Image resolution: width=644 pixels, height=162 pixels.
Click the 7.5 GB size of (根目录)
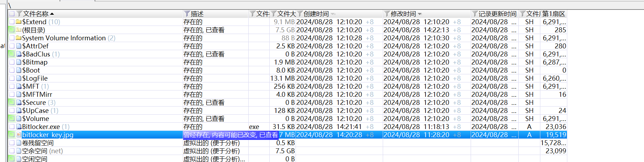tap(285, 30)
